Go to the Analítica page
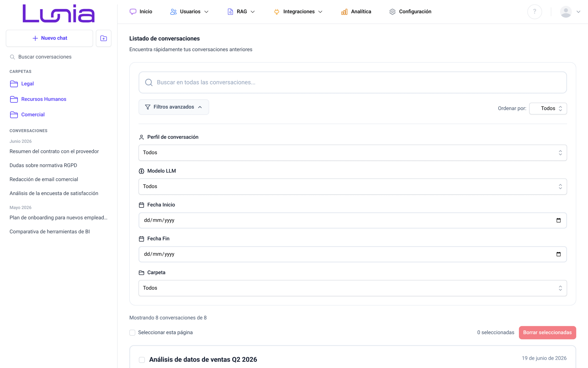Screen dimensions: 588x368 click(356, 12)
